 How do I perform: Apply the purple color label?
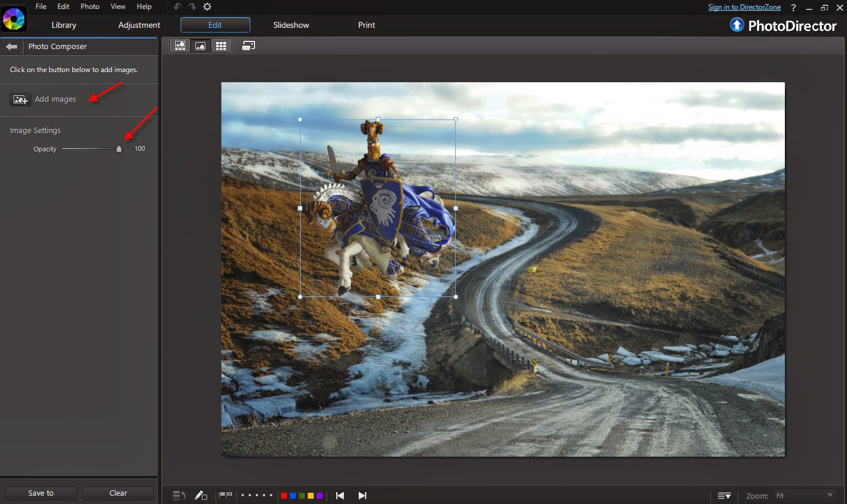tap(320, 496)
